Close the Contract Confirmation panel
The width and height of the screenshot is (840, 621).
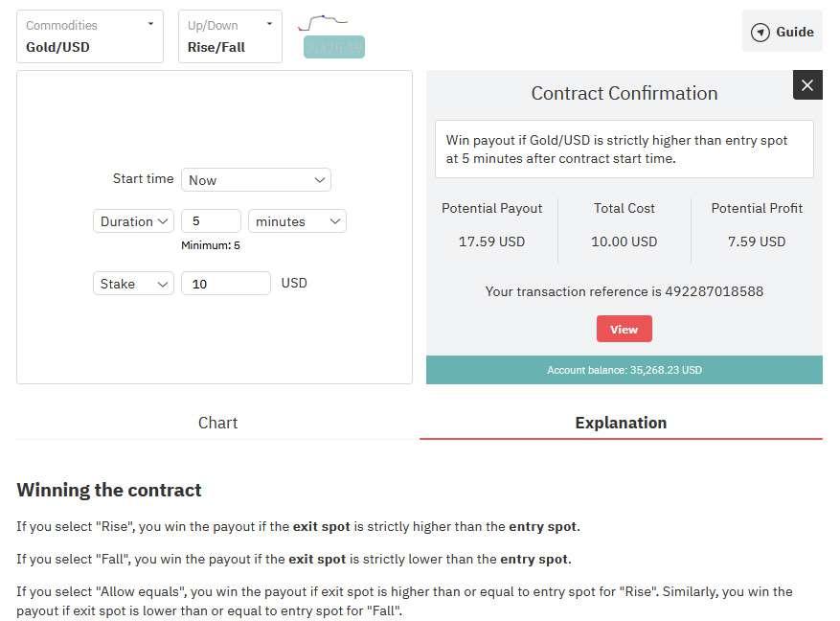(x=807, y=85)
